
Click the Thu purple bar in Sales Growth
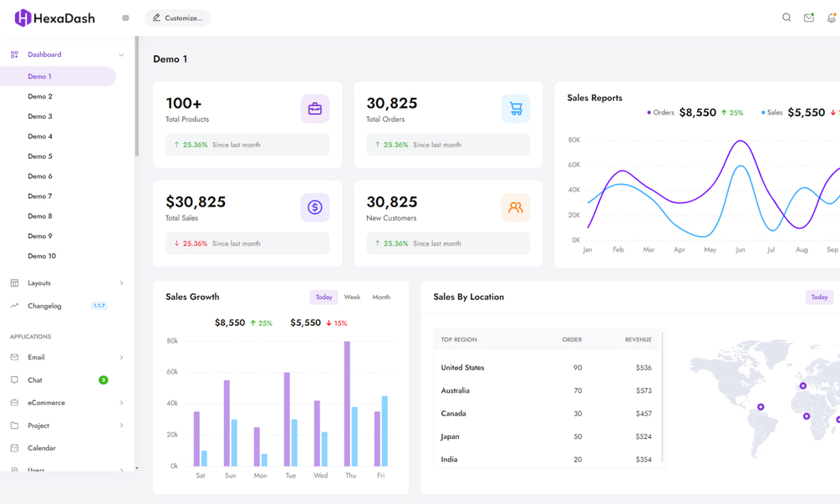click(x=347, y=404)
